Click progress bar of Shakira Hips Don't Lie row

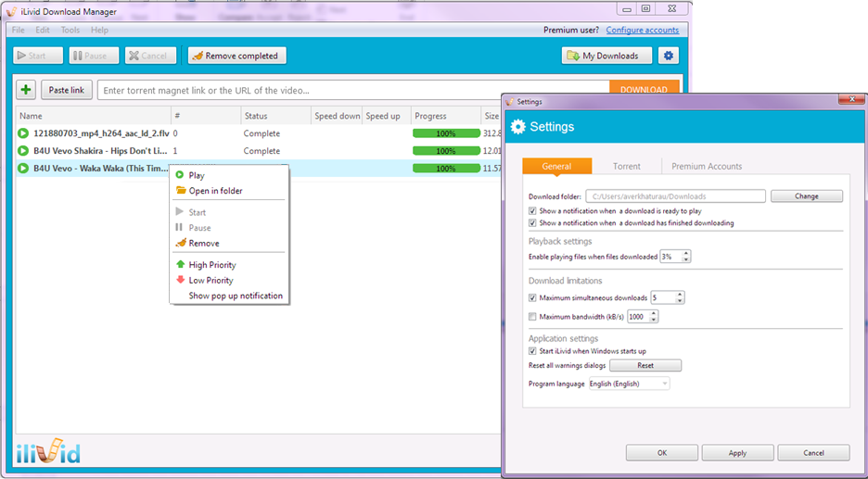446,150
